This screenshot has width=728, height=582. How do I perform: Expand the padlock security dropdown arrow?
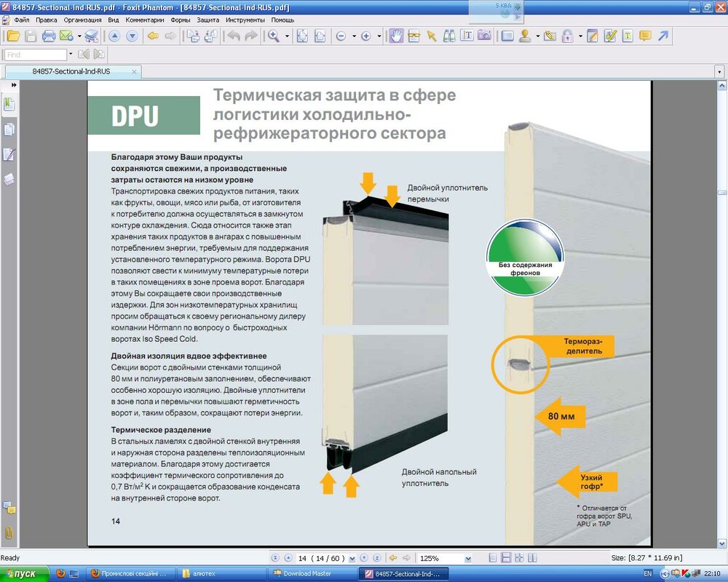[x=580, y=36]
